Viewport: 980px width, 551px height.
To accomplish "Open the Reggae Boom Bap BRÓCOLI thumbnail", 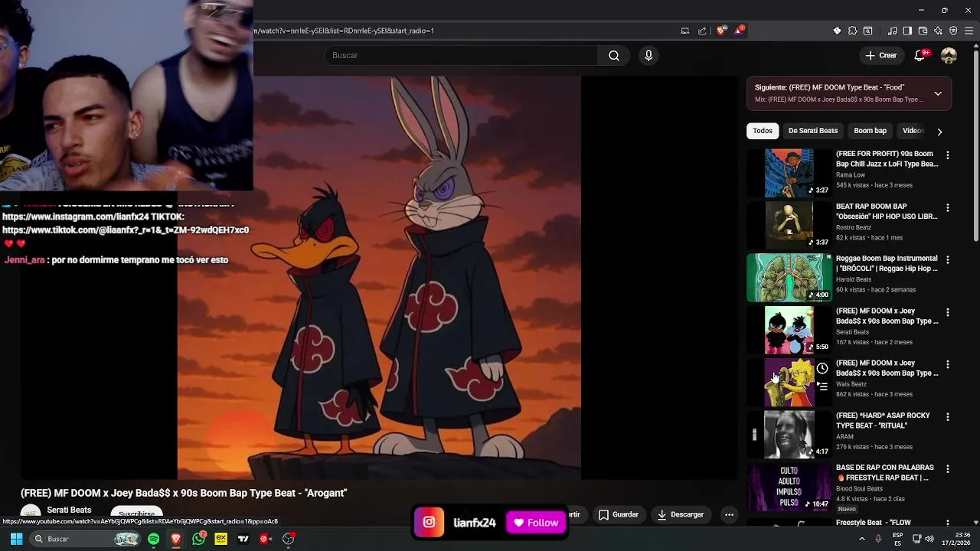I will pyautogui.click(x=789, y=278).
